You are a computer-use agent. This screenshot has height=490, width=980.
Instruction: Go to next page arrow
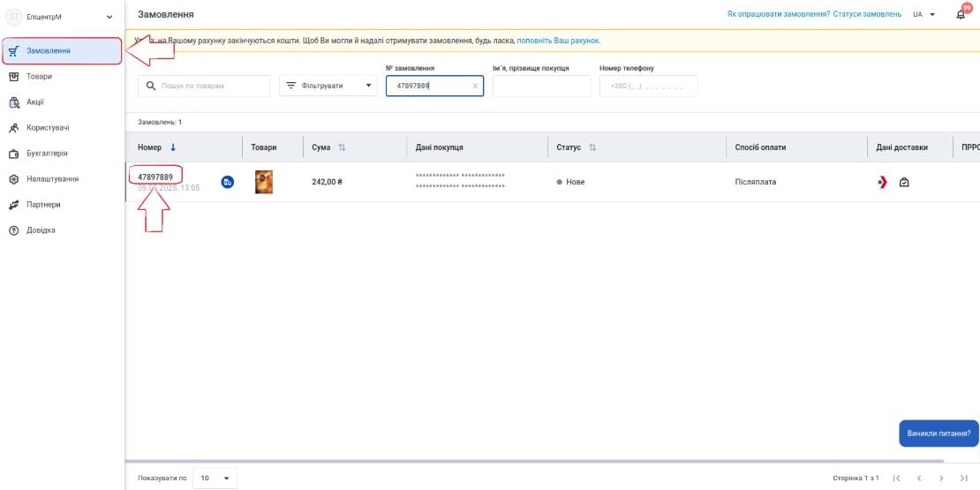click(941, 479)
